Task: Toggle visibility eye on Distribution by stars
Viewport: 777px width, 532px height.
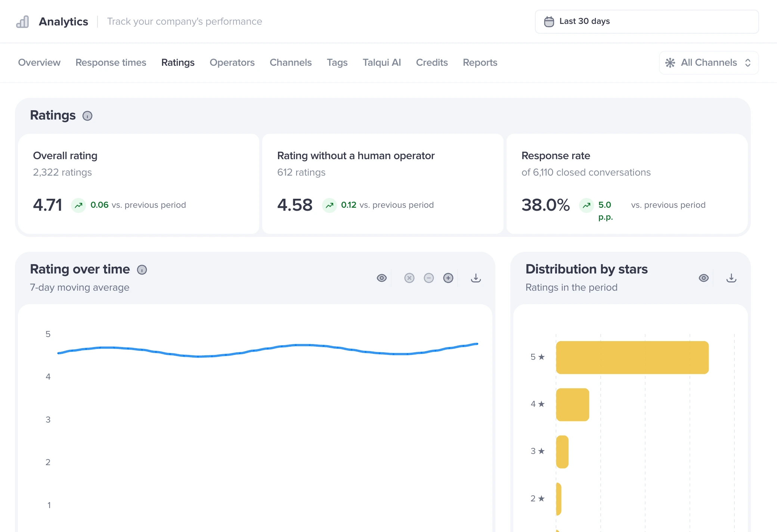Action: click(704, 278)
